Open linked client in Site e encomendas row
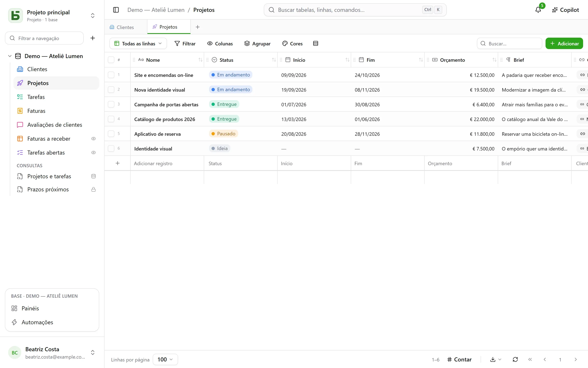This screenshot has height=368, width=588. 583,75
